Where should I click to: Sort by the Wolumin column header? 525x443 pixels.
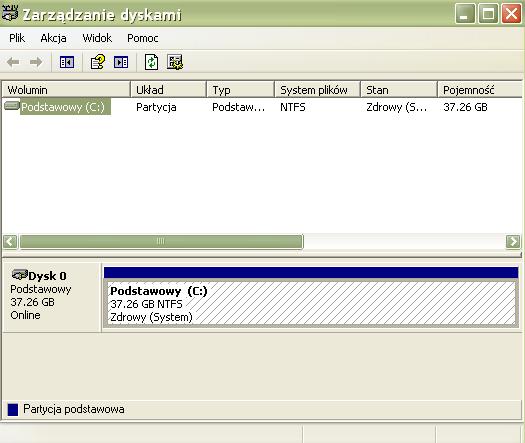pyautogui.click(x=66, y=90)
